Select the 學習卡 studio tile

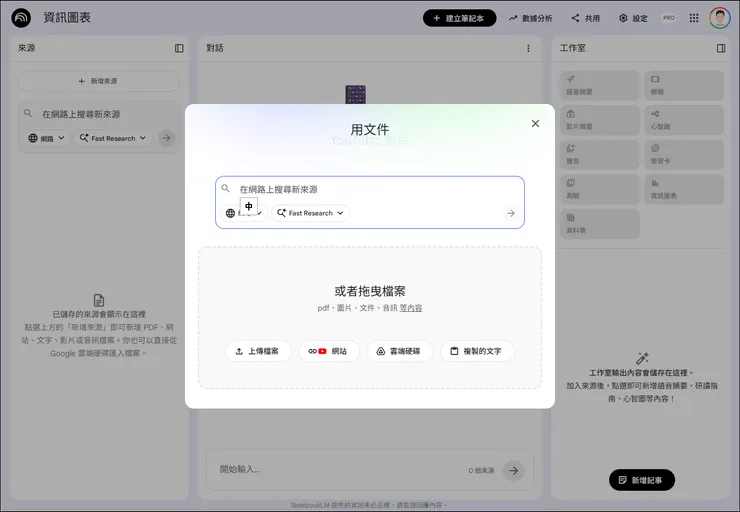[x=684, y=154]
